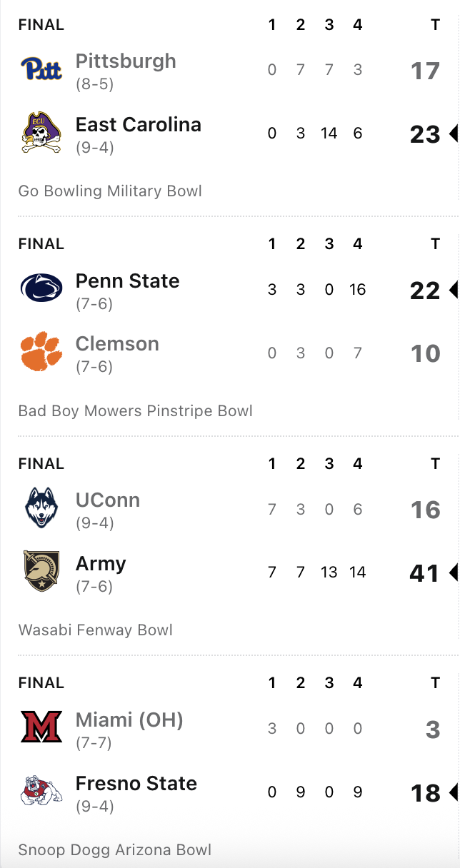460x868 pixels.
Task: Select the Clemson team name
Action: tap(117, 343)
